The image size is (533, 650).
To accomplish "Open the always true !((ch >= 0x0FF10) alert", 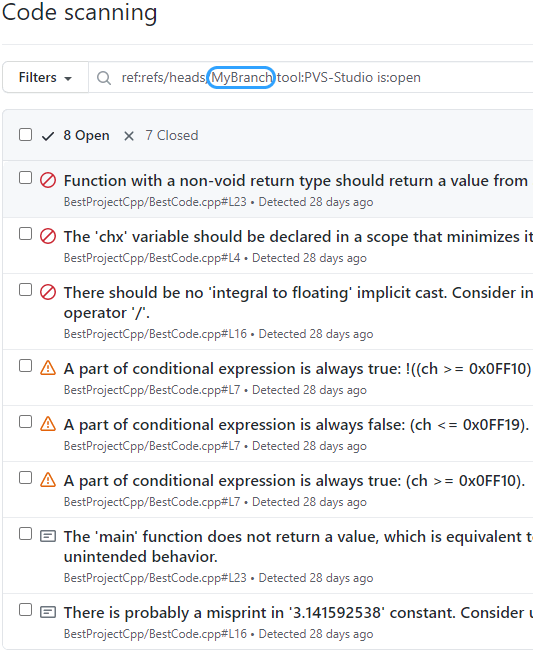I will pyautogui.click(x=298, y=369).
